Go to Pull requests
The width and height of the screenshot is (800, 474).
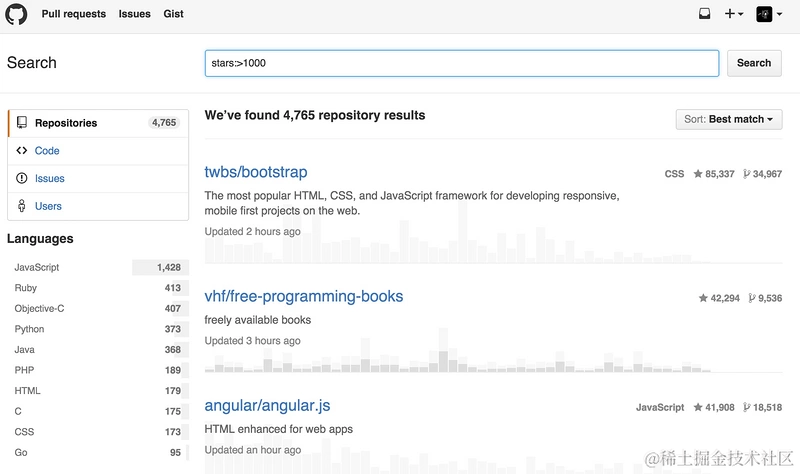(x=73, y=14)
